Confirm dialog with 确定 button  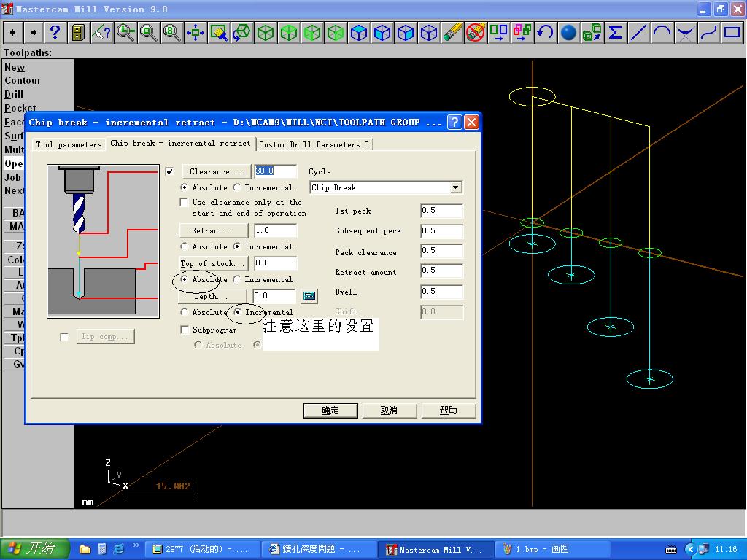[330, 411]
